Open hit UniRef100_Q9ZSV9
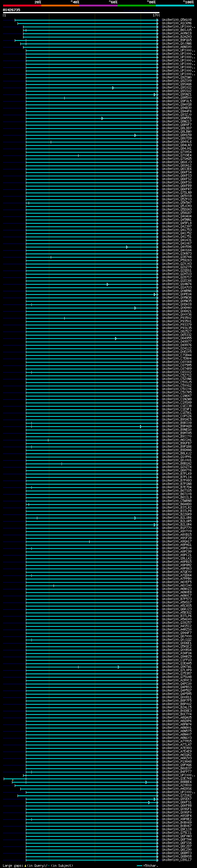This screenshot has width=197, height=868. (x=177, y=81)
